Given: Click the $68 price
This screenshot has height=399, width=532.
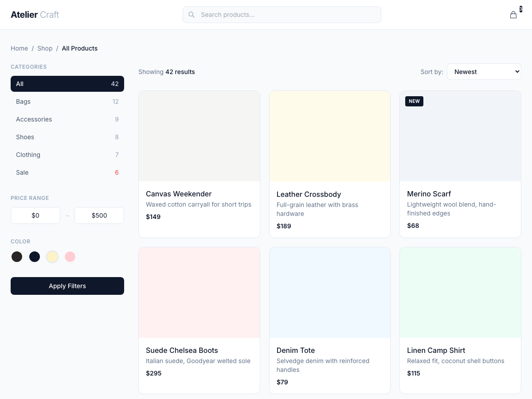Looking at the screenshot, I should point(413,226).
